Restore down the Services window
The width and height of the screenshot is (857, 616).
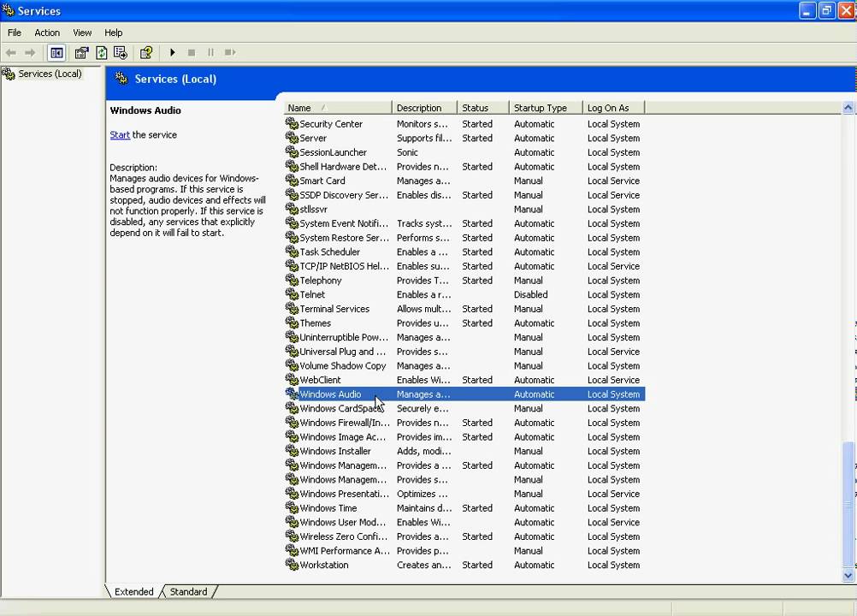tap(827, 10)
